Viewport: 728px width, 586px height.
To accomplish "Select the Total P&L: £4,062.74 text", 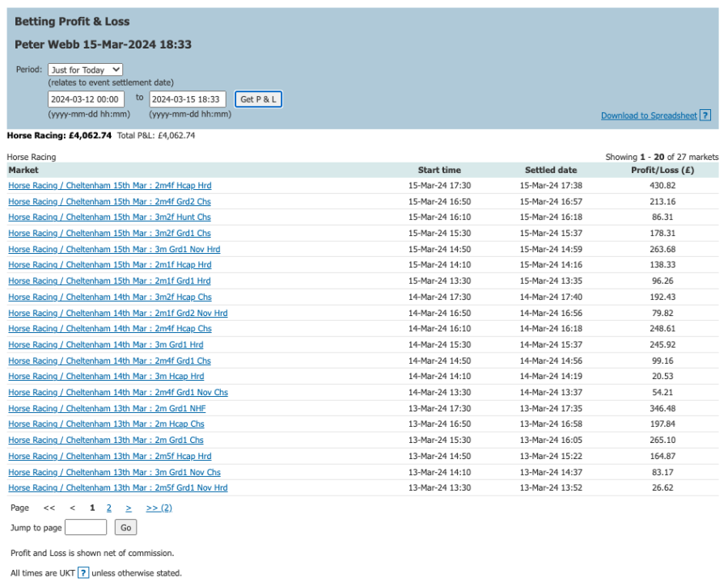I will coord(156,136).
